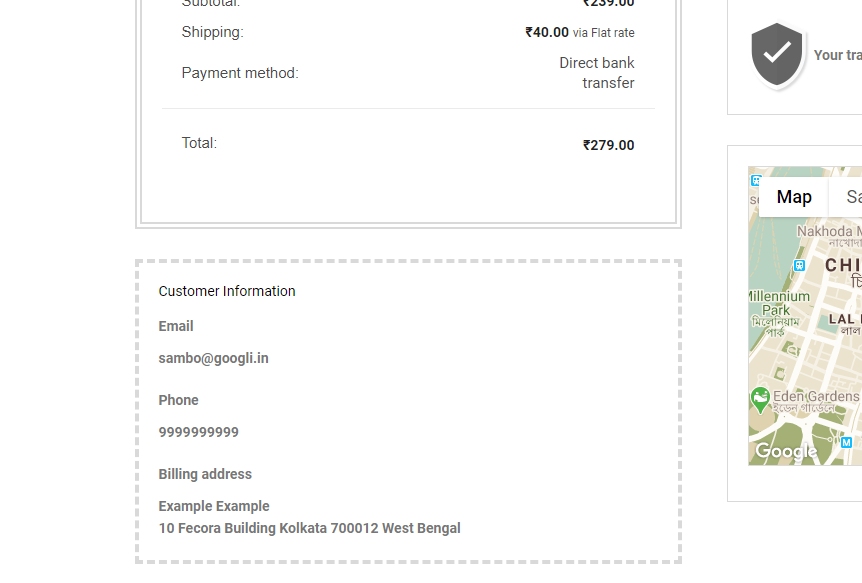Switch to the Map view tab

[794, 197]
